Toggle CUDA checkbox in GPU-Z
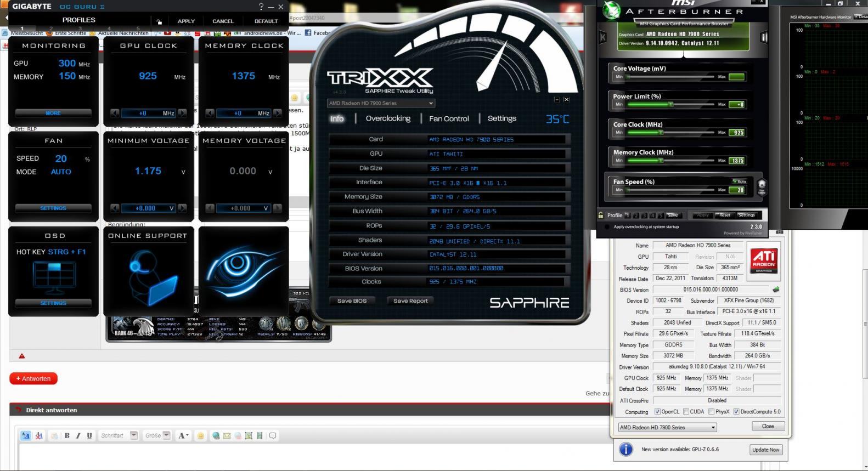Viewport: 868px width, 471px height. pyautogui.click(x=686, y=412)
